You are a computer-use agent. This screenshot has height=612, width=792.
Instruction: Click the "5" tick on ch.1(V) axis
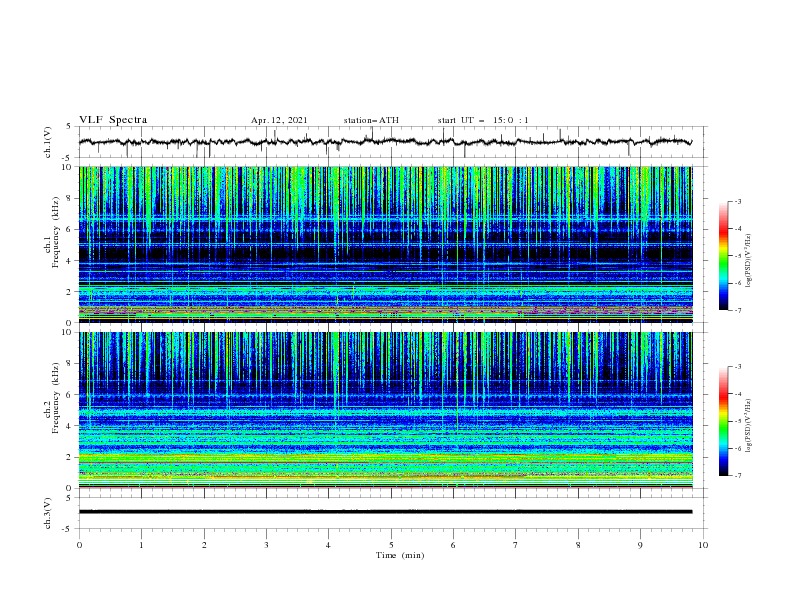point(70,127)
